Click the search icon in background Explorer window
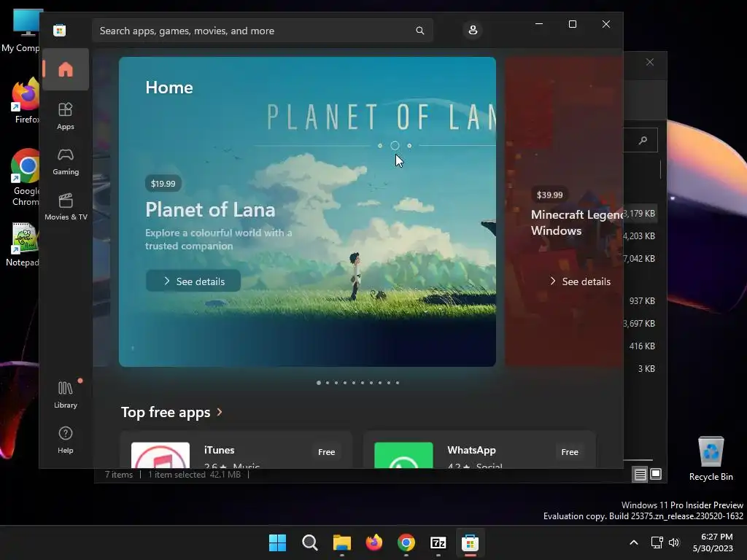 [643, 140]
